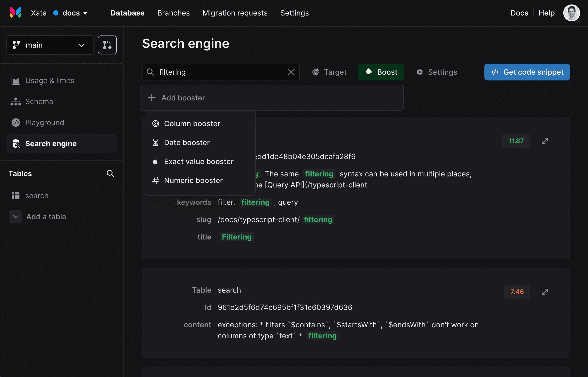Open the Playground page
The width and height of the screenshot is (588, 377).
click(x=61, y=123)
